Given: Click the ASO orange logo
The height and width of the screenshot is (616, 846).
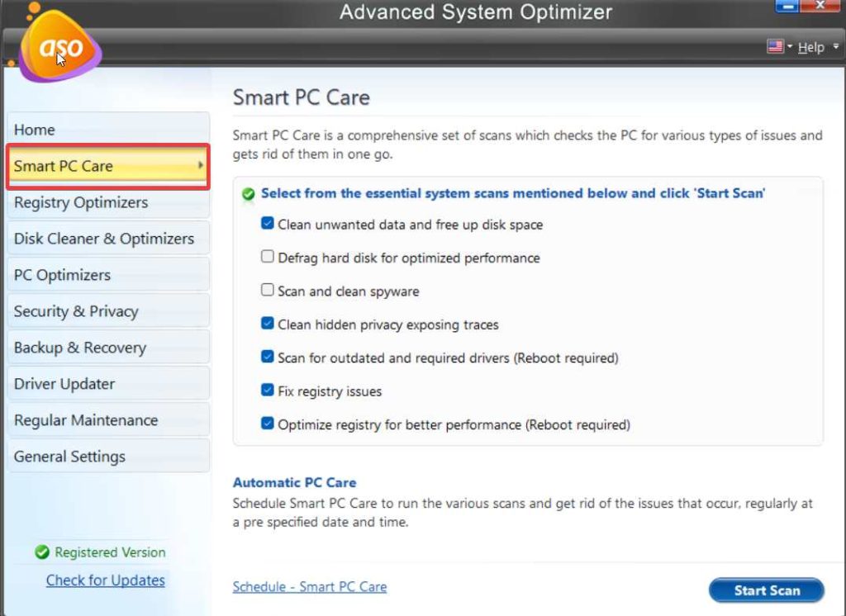Looking at the screenshot, I should (x=59, y=47).
